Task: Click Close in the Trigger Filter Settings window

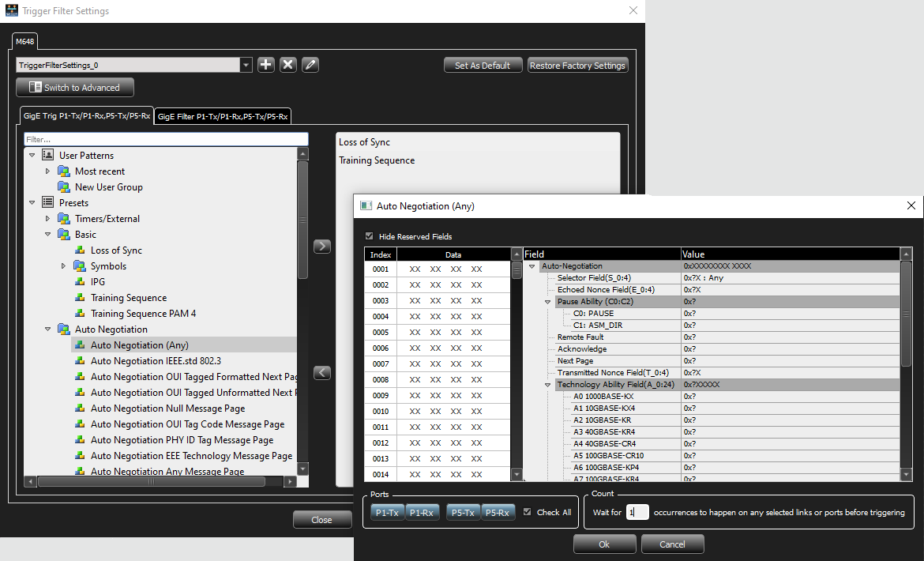Action: click(321, 519)
